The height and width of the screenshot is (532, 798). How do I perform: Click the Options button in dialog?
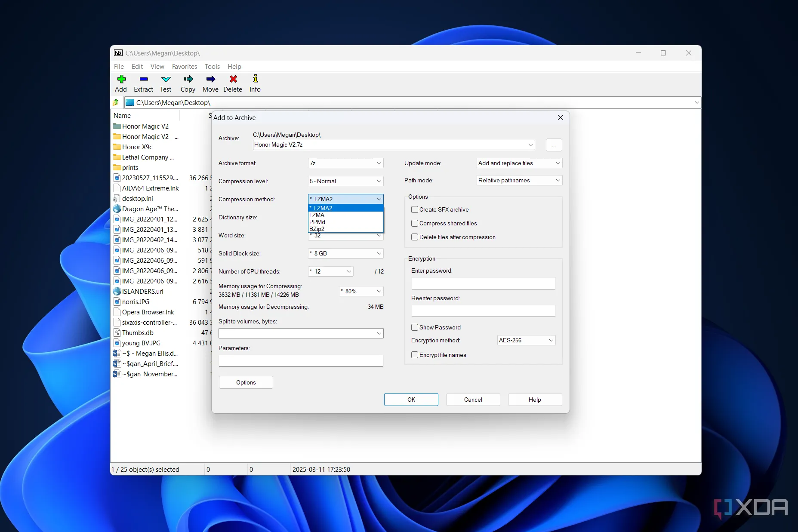246,382
